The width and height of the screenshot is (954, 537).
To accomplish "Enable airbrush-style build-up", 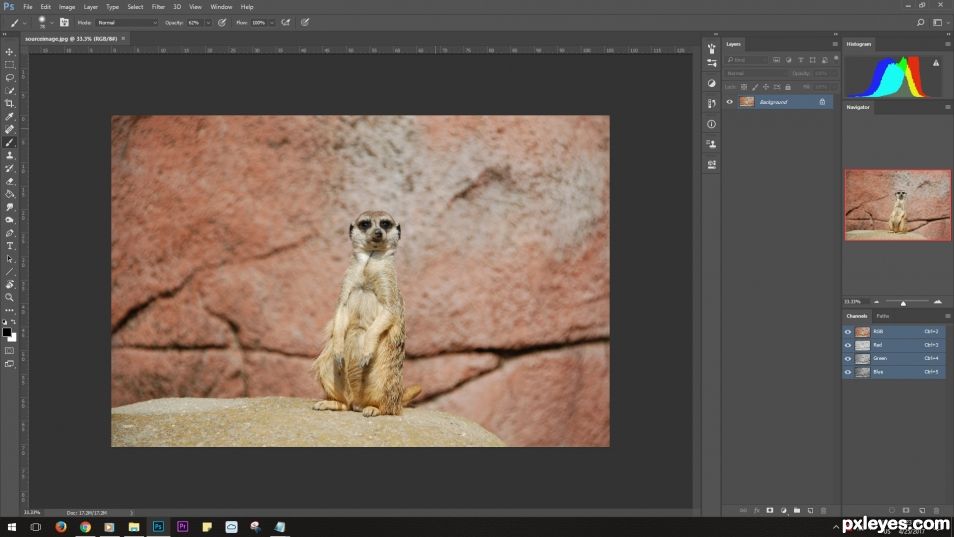I will coord(285,23).
